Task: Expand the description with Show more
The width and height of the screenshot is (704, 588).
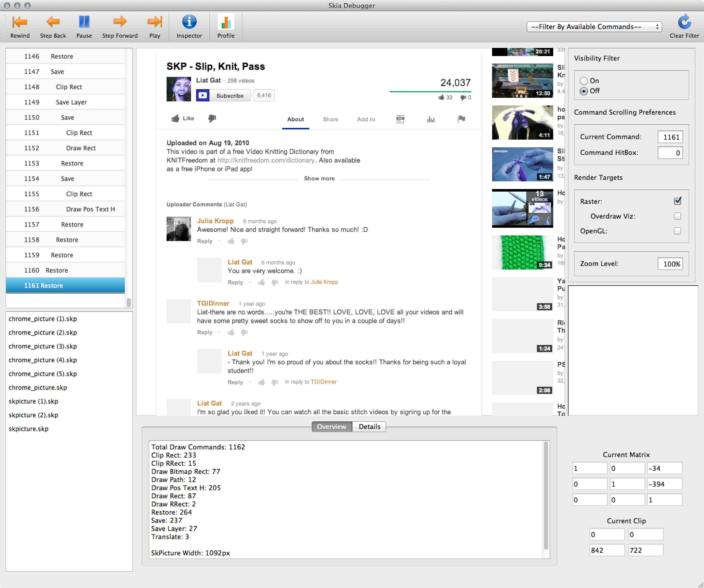Action: (x=319, y=179)
